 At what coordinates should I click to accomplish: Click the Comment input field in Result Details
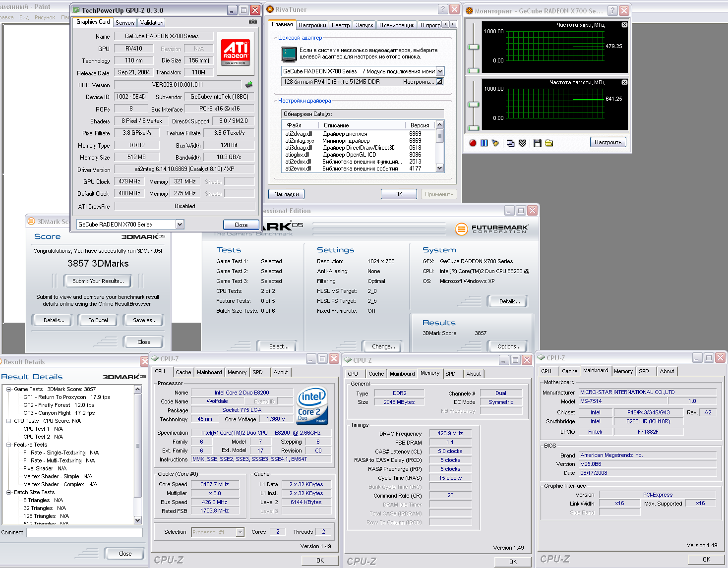pyautogui.click(x=84, y=532)
